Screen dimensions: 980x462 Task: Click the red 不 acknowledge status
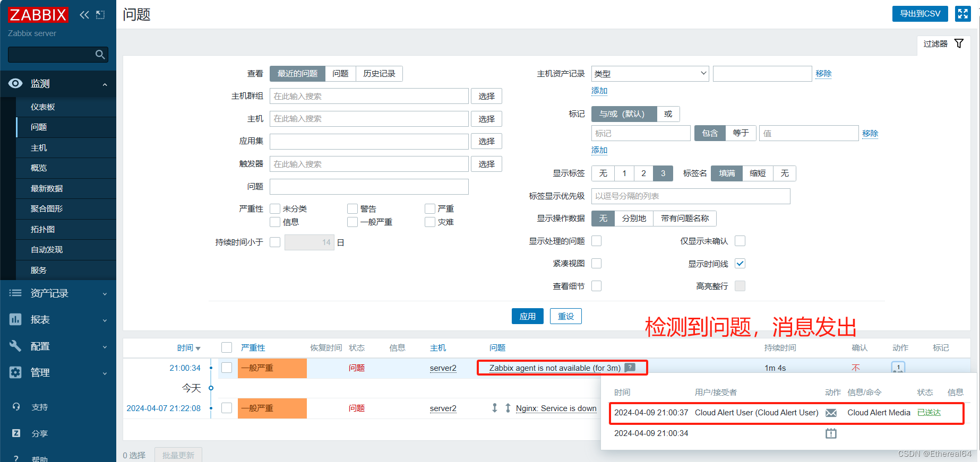click(855, 368)
